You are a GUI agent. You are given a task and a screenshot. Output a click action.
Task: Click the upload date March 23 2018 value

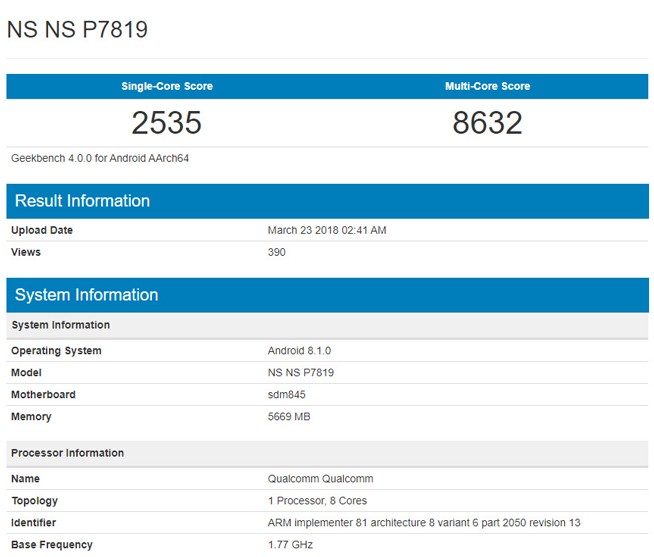click(327, 231)
